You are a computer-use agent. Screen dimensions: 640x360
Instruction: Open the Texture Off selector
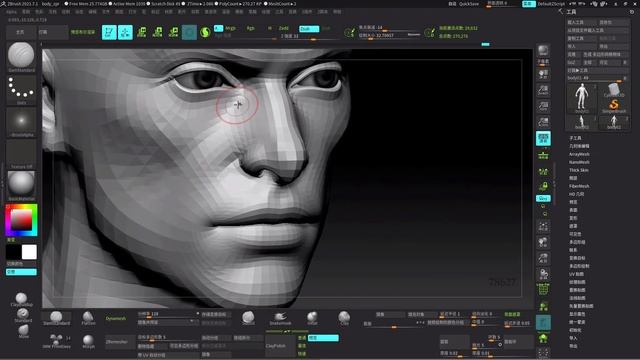21,153
